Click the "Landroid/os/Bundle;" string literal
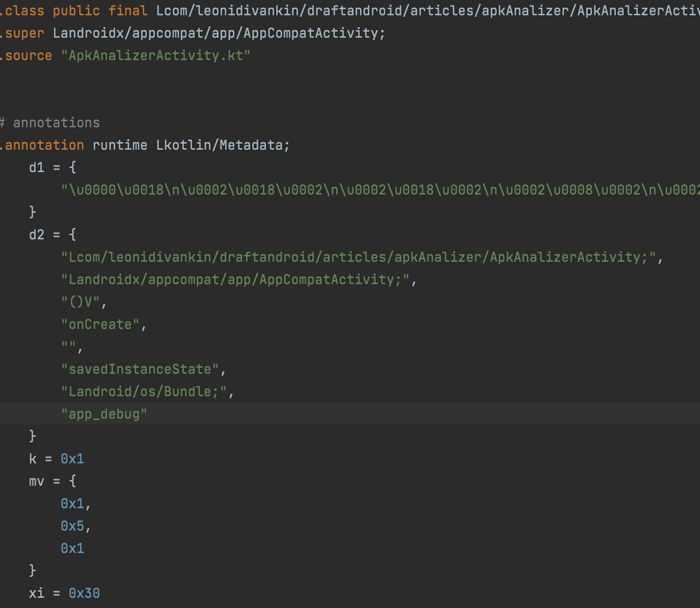 click(144, 392)
